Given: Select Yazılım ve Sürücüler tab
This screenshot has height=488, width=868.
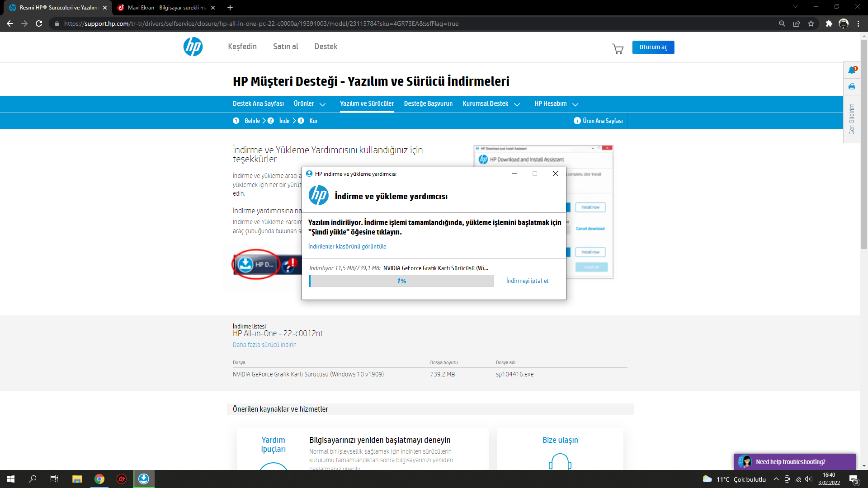Looking at the screenshot, I should 367,104.
